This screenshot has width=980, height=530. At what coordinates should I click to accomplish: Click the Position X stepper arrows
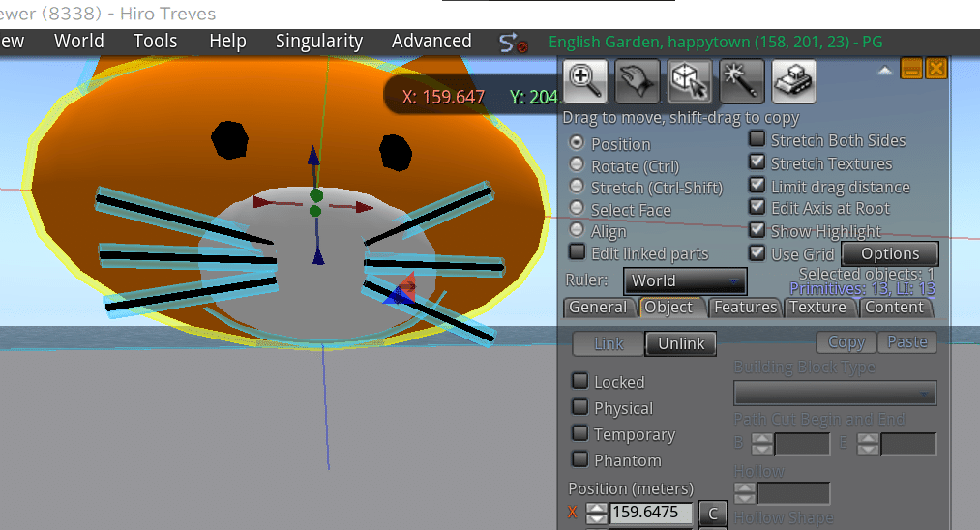point(597,514)
